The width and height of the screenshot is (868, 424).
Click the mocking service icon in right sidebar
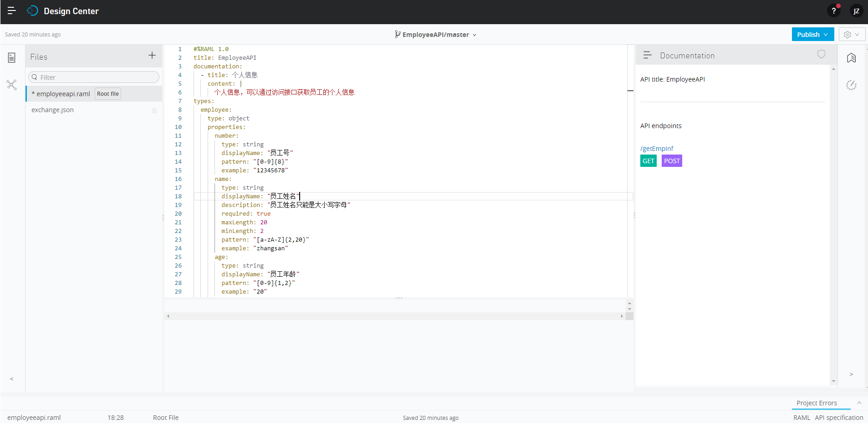point(852,85)
